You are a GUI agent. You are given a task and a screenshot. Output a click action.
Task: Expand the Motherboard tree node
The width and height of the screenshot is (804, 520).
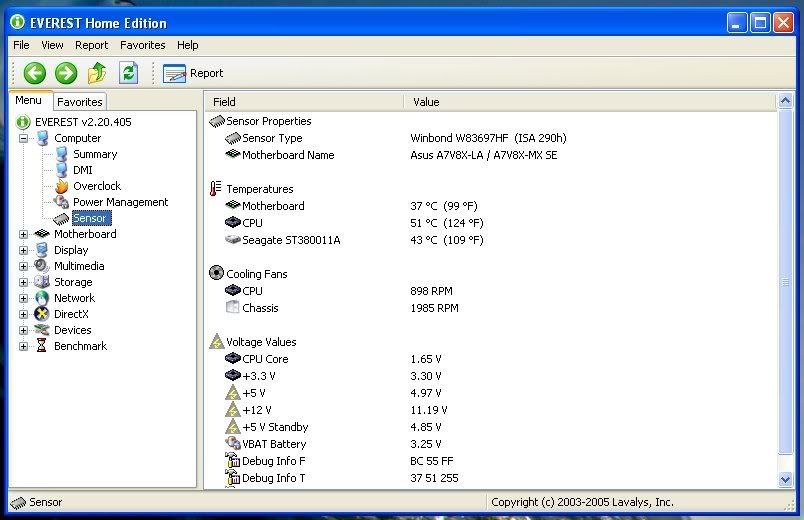pos(23,234)
